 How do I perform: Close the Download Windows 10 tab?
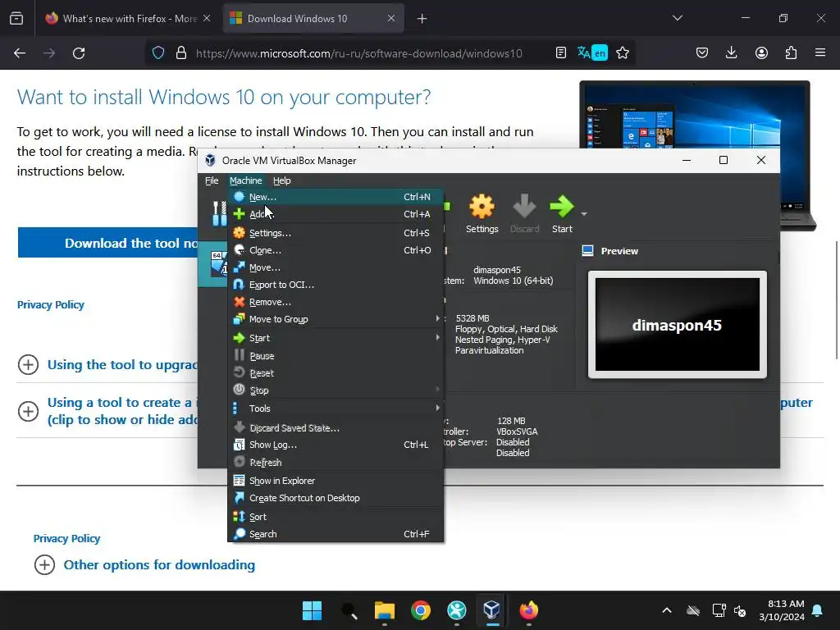(x=391, y=19)
